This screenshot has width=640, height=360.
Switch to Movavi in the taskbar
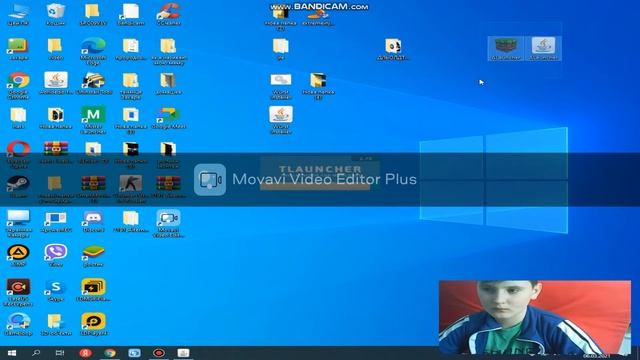point(134,353)
